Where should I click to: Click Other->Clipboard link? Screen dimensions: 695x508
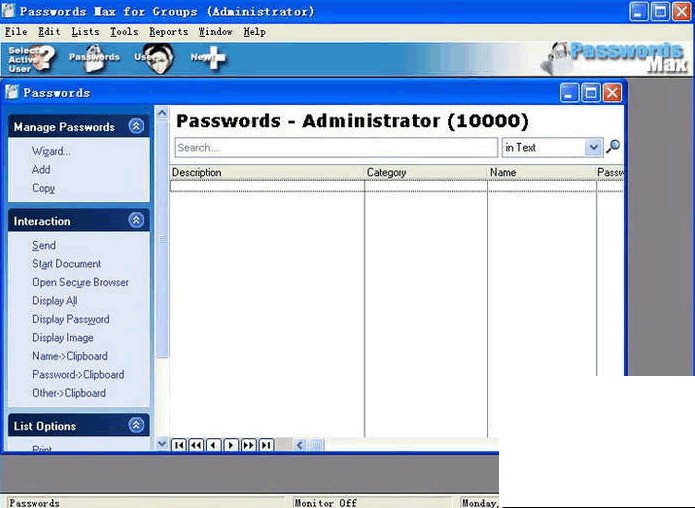point(69,393)
